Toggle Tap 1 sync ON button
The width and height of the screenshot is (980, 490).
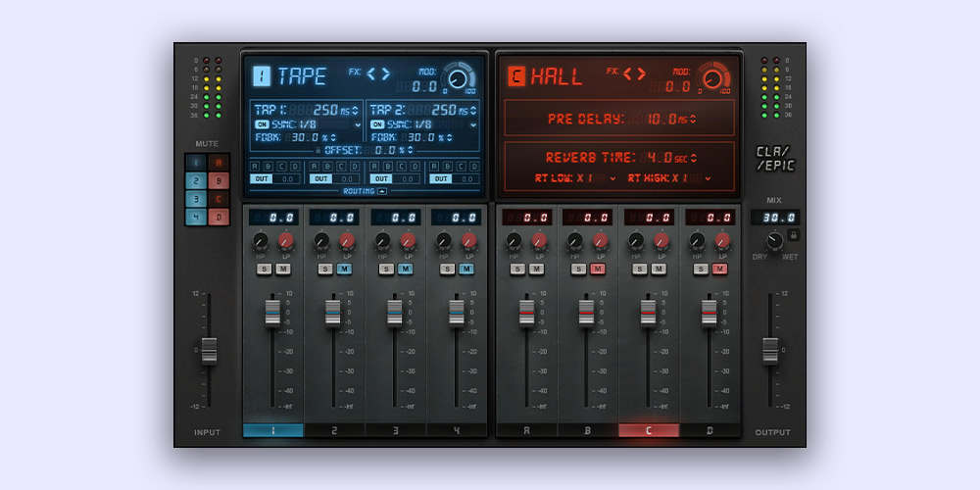click(262, 124)
